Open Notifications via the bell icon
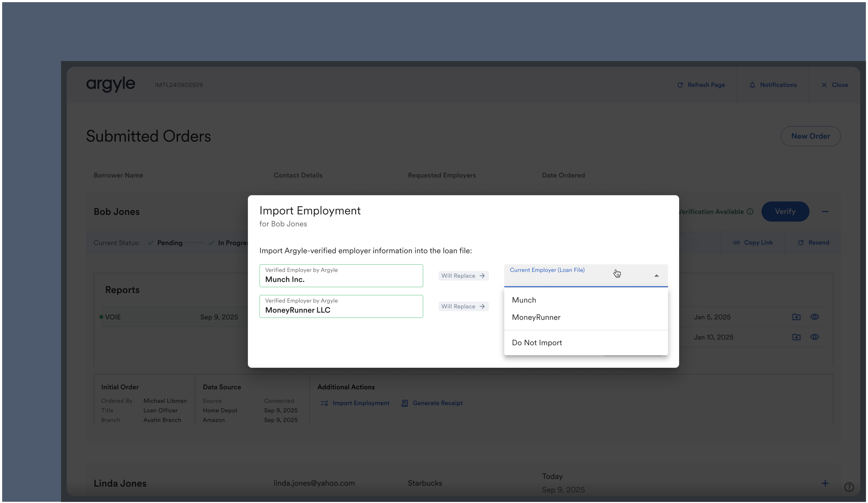 point(753,85)
